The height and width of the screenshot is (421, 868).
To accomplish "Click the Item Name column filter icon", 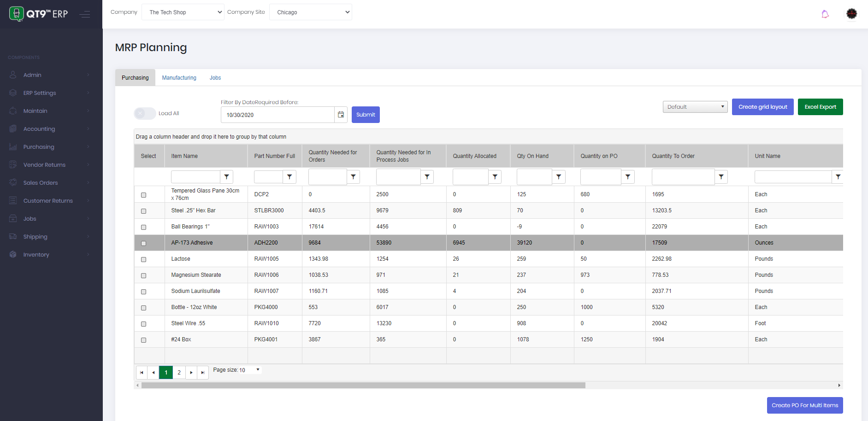I will tap(226, 177).
